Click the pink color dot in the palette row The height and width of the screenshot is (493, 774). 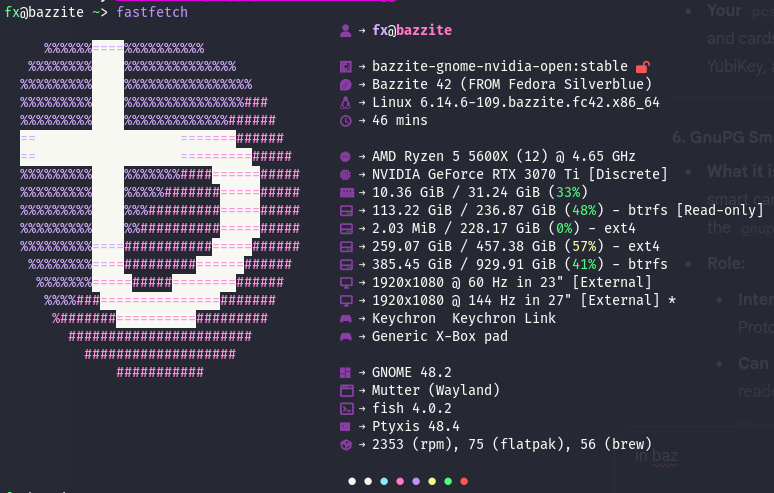pos(400,481)
